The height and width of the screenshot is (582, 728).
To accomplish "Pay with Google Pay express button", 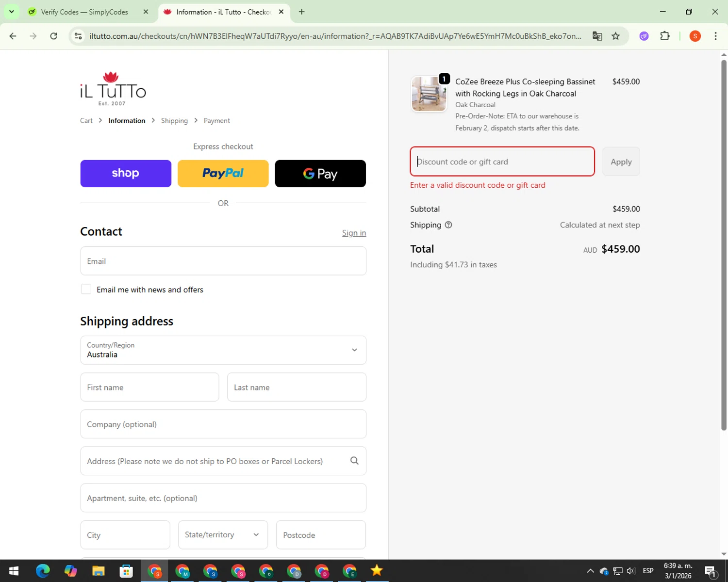I will [x=320, y=174].
